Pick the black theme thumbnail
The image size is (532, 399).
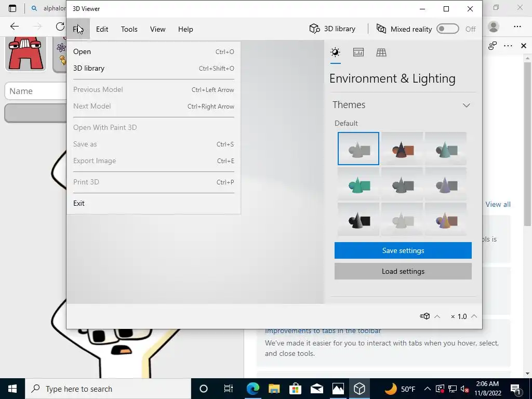358,220
